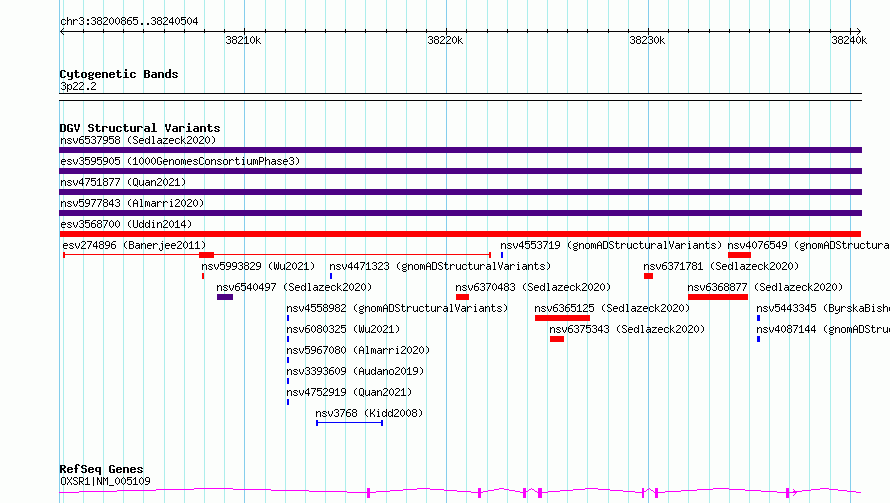Open nsv5993829 (Wu2021) variant
Screen dimensions: 890x503
point(258,266)
